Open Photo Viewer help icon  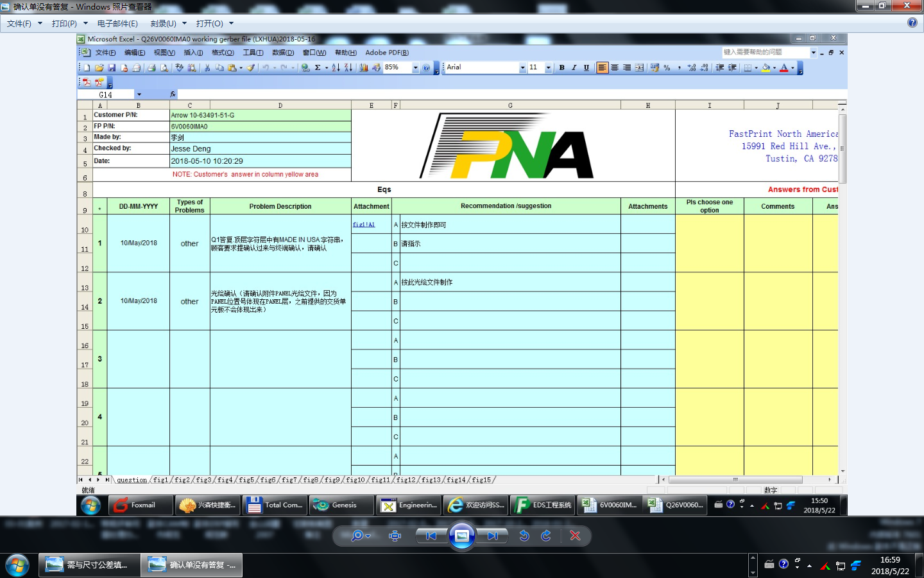point(912,22)
